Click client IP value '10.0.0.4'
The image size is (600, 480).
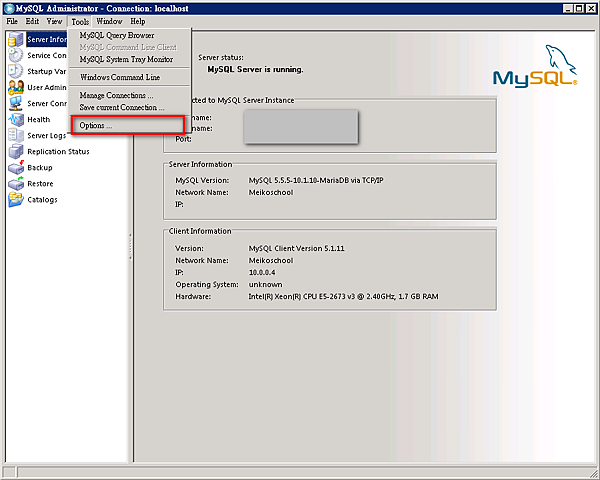[262, 273]
